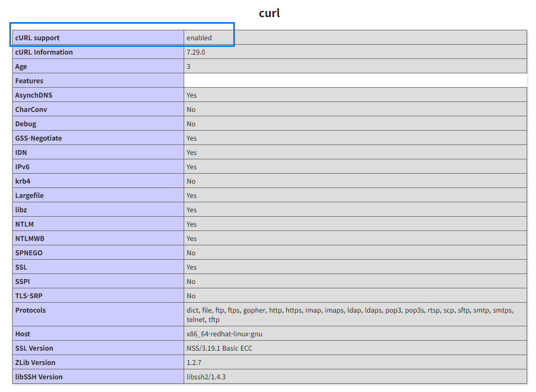536x392 pixels.
Task: Select the 'Largefile' label
Action: click(x=29, y=196)
